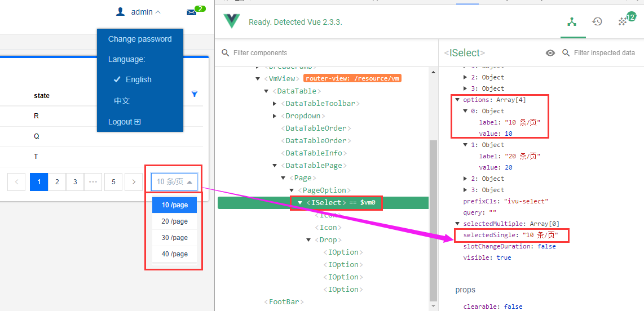Switch to the Components tab icon

[572, 22]
